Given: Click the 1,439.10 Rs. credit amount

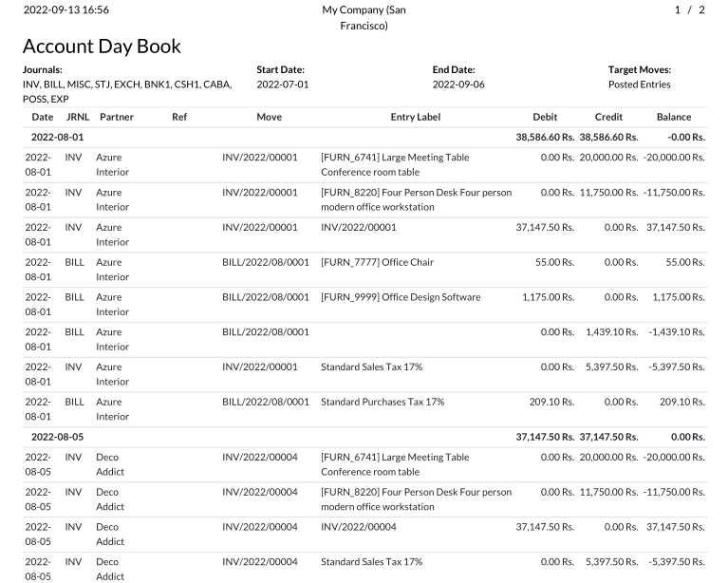Looking at the screenshot, I should pyautogui.click(x=612, y=332).
